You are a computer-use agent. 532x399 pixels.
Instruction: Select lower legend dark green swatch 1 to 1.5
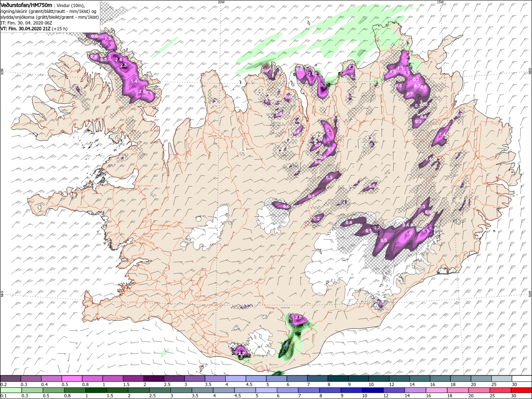coord(96,390)
